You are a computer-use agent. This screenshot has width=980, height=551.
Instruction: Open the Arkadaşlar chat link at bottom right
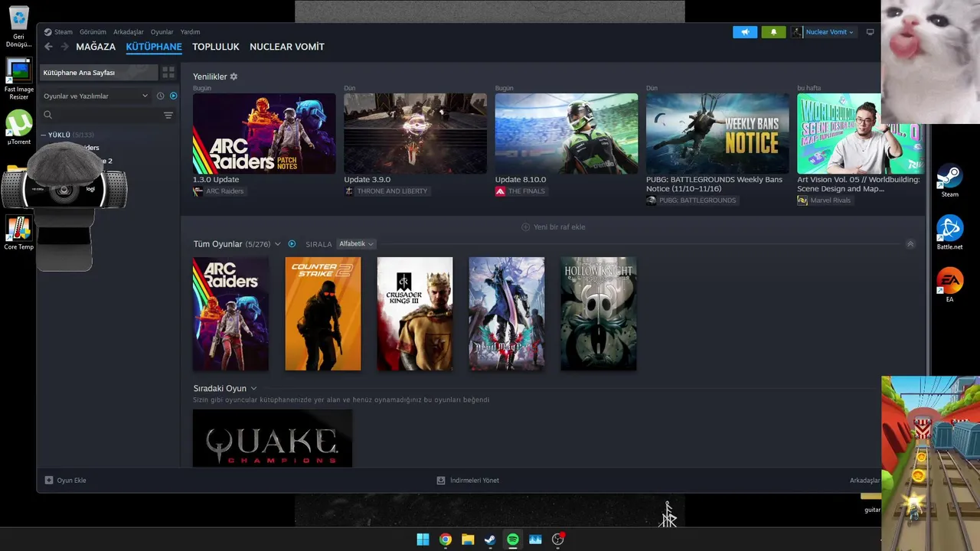865,481
